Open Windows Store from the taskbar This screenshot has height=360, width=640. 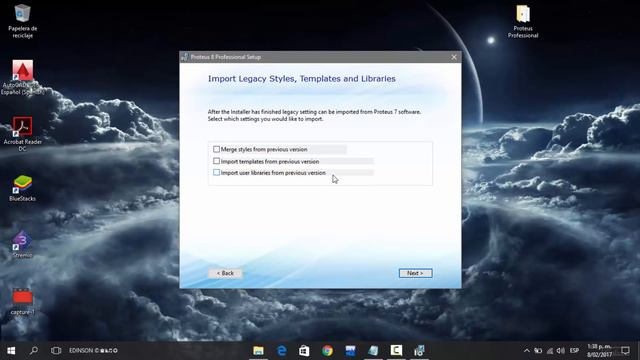[304, 351]
